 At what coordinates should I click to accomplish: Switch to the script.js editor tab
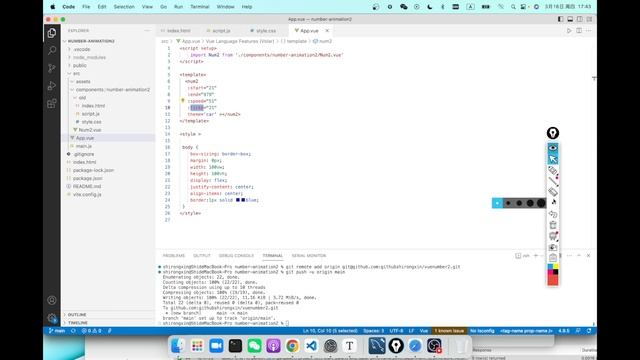point(221,31)
